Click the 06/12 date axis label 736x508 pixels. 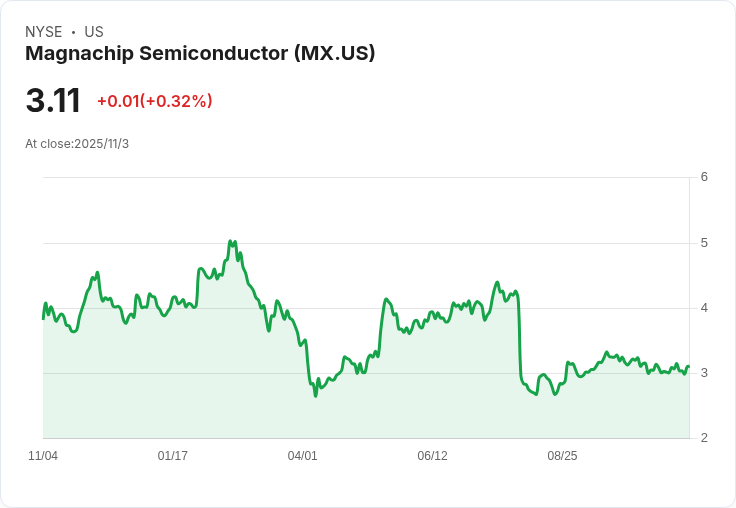(432, 456)
